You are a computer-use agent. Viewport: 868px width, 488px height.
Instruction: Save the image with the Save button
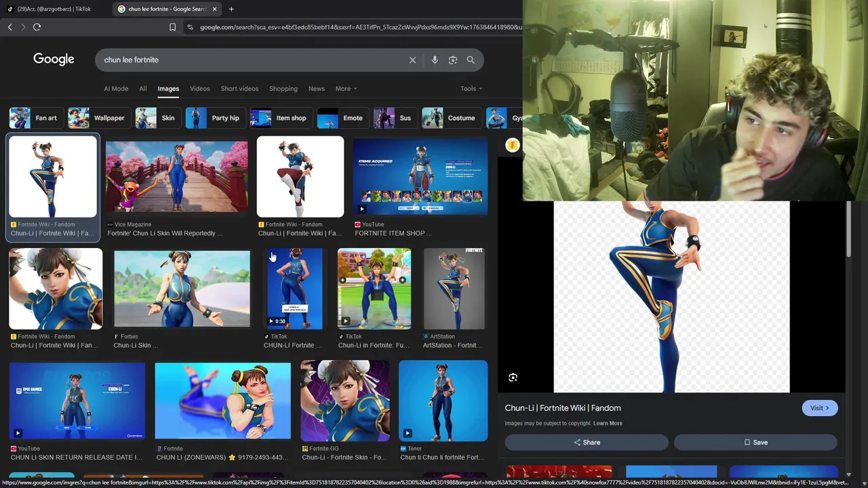click(x=755, y=443)
